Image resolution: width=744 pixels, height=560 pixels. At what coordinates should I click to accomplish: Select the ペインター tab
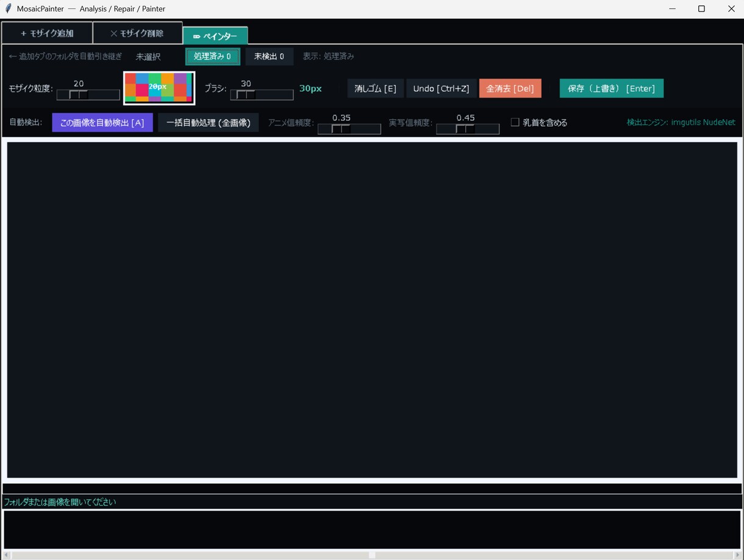coord(215,36)
